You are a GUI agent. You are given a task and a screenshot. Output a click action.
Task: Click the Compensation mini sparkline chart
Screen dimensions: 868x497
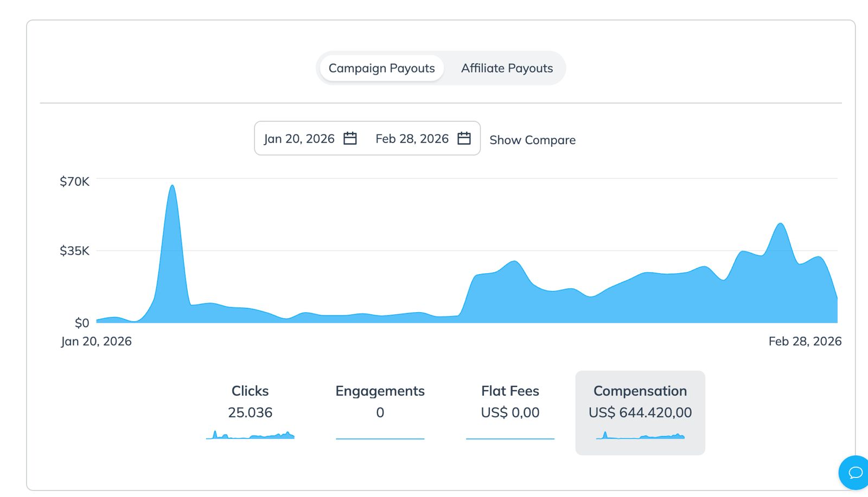pyautogui.click(x=640, y=436)
